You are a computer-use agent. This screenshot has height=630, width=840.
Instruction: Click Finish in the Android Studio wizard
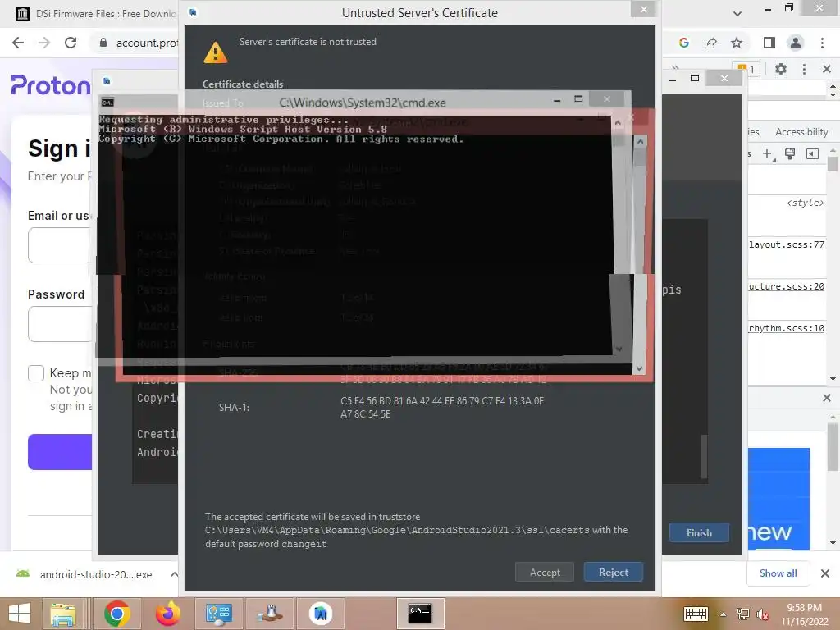tap(699, 532)
